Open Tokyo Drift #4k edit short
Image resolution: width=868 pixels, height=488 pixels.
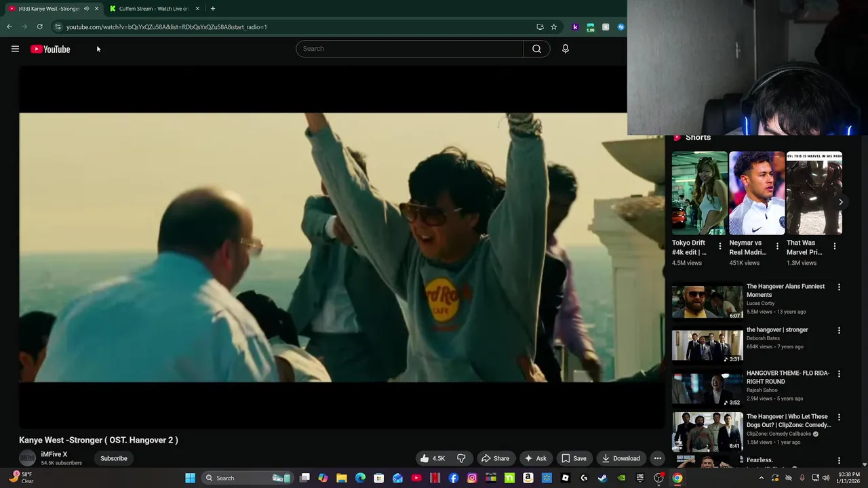point(699,193)
